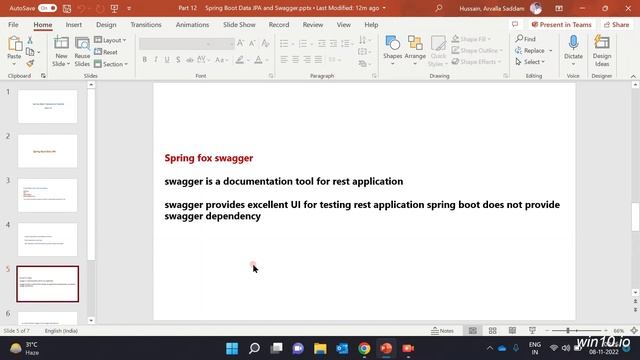Click the text highlight color swatch

(240, 60)
